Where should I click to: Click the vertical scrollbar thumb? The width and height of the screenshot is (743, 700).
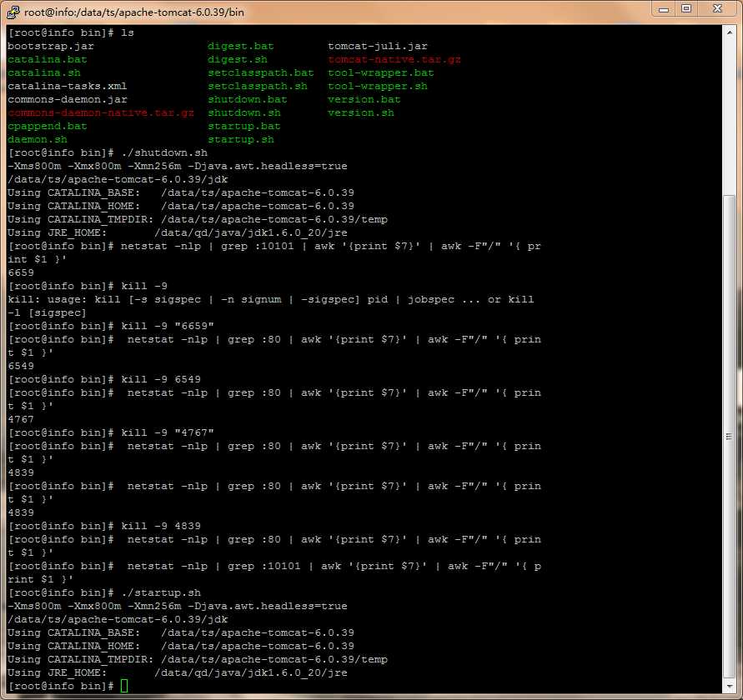pyautogui.click(x=730, y=436)
